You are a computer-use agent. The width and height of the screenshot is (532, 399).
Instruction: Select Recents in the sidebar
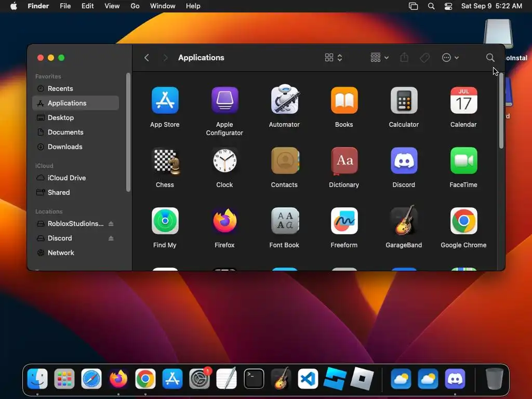point(75,88)
